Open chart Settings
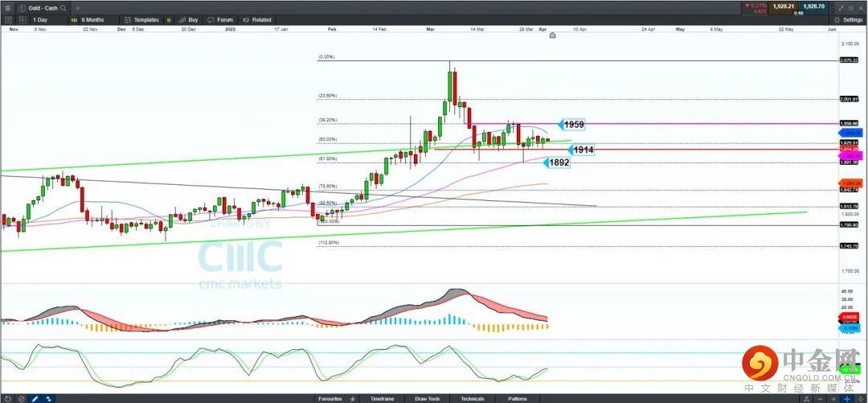The height and width of the screenshot is (403, 868). [848, 20]
